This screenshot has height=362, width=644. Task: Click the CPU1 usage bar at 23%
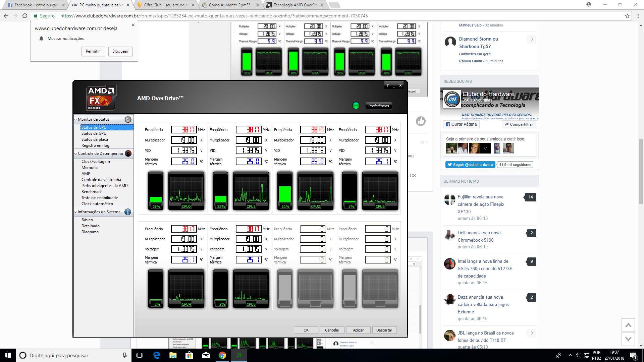pos(221,191)
